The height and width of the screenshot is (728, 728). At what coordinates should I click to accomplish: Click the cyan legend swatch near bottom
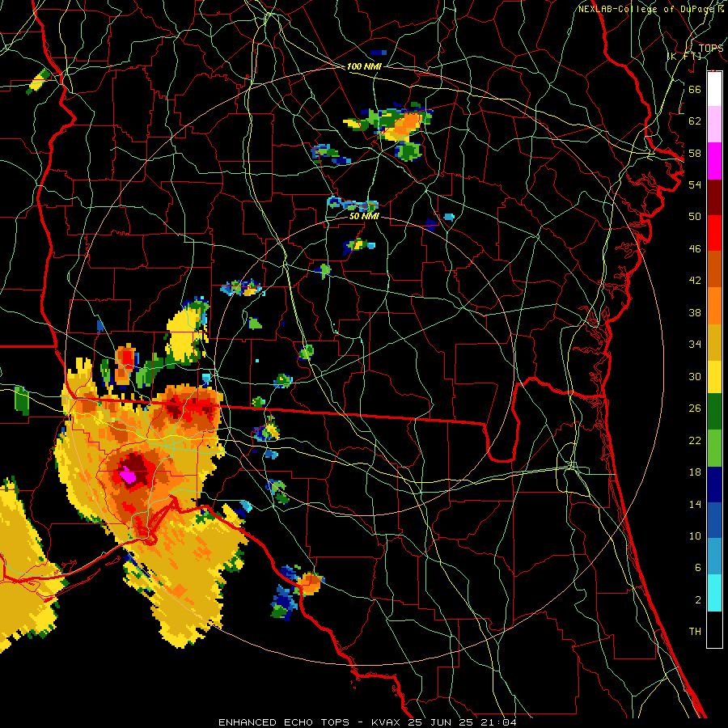714,593
